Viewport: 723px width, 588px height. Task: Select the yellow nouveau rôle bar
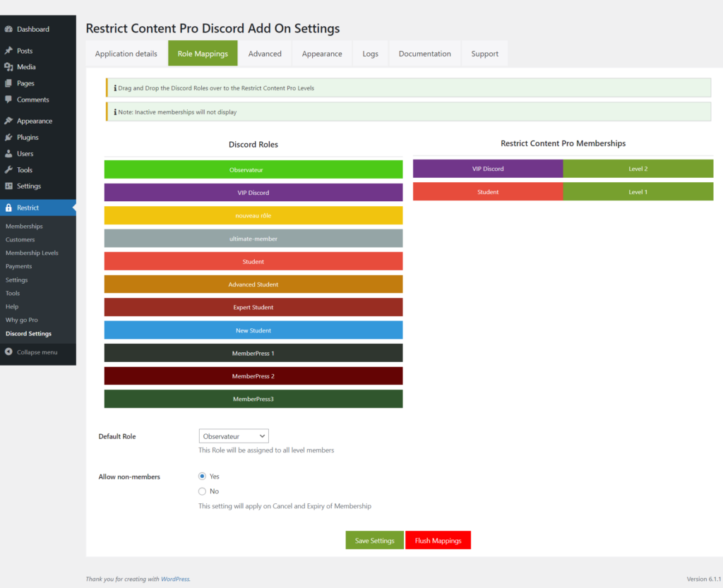253,215
